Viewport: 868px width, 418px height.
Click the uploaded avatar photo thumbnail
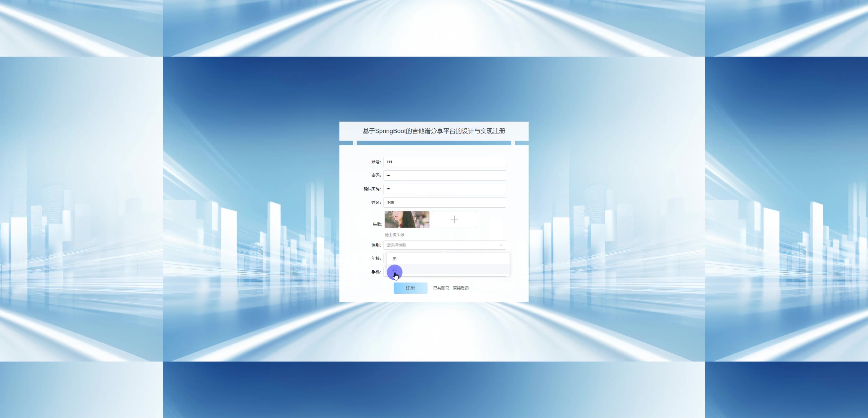pos(407,220)
